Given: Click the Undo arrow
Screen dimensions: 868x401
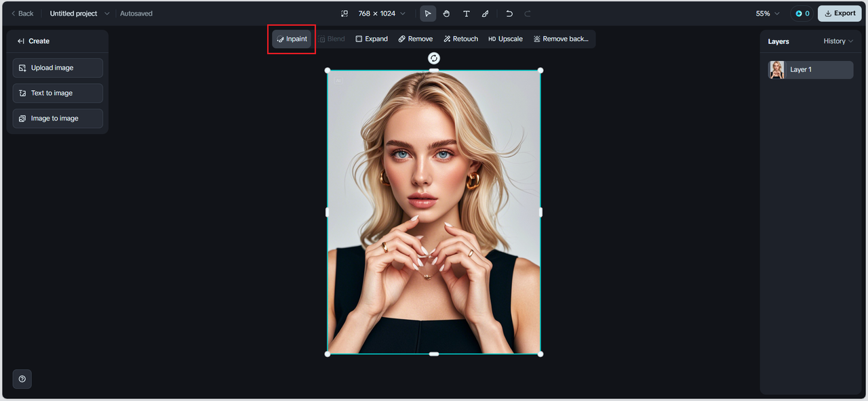Looking at the screenshot, I should [509, 14].
